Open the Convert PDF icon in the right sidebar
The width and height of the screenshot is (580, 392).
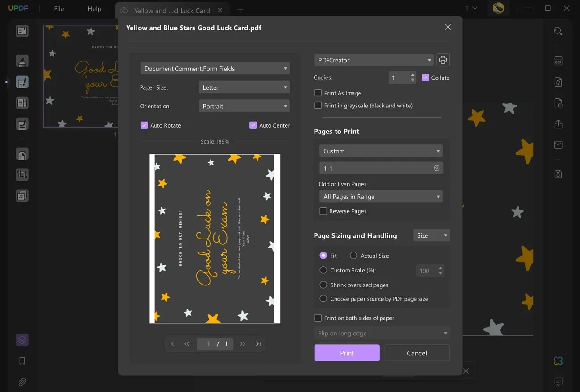pyautogui.click(x=558, y=82)
